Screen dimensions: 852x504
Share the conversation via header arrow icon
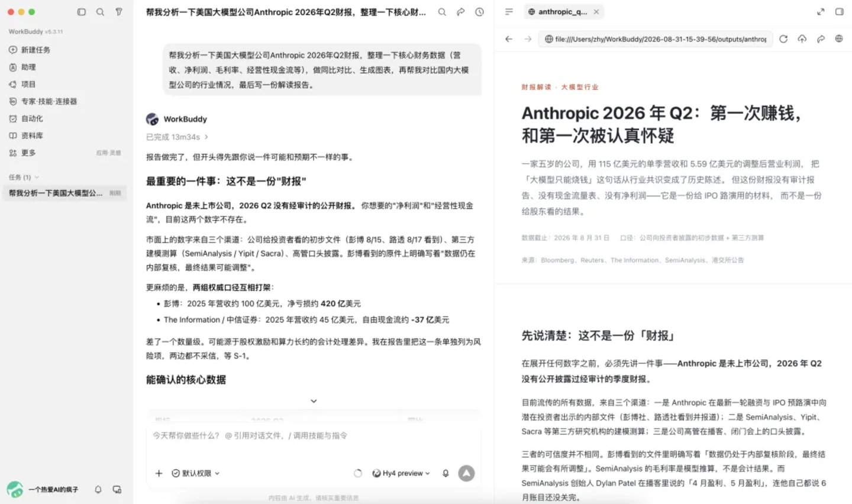[460, 12]
